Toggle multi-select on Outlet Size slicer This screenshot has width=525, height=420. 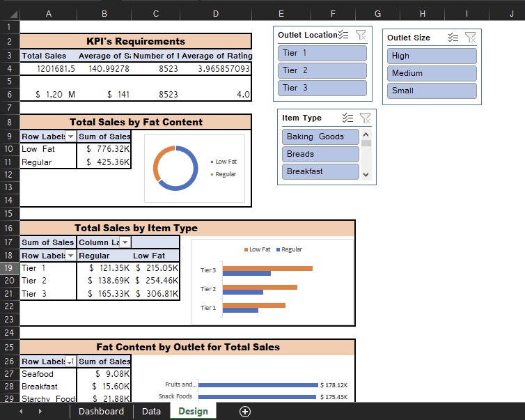point(453,38)
